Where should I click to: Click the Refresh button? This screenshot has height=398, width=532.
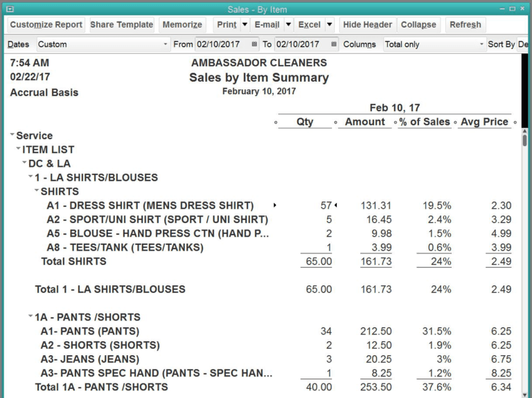click(x=465, y=25)
